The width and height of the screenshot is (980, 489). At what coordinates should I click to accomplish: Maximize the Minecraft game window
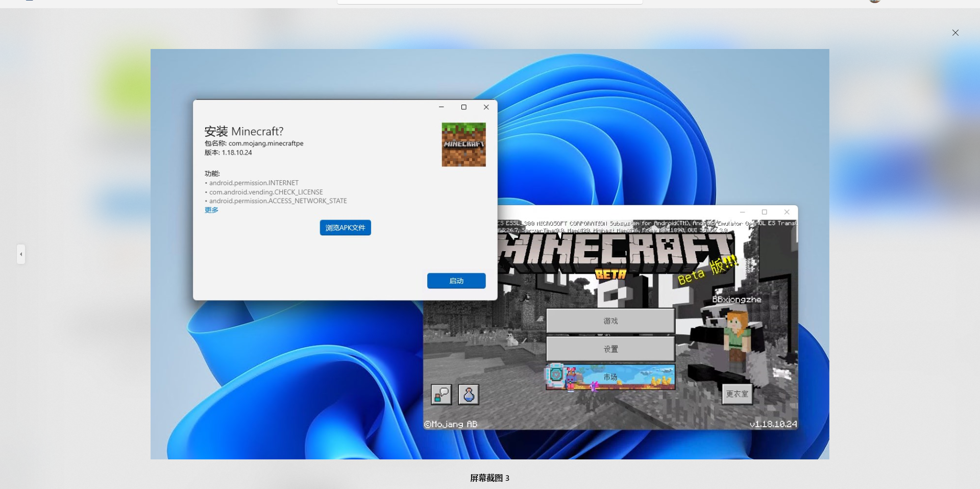tap(765, 212)
